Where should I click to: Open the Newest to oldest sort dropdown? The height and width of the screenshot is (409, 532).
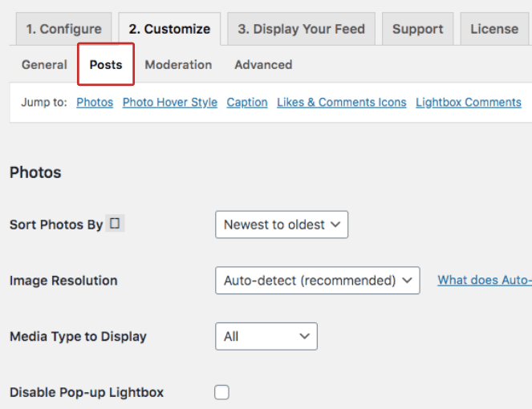[x=282, y=225]
